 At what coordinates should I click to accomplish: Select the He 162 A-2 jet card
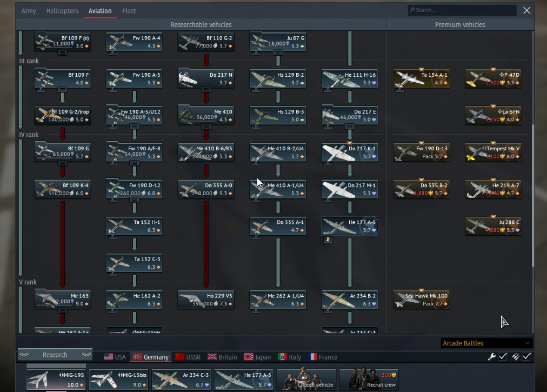(x=134, y=300)
